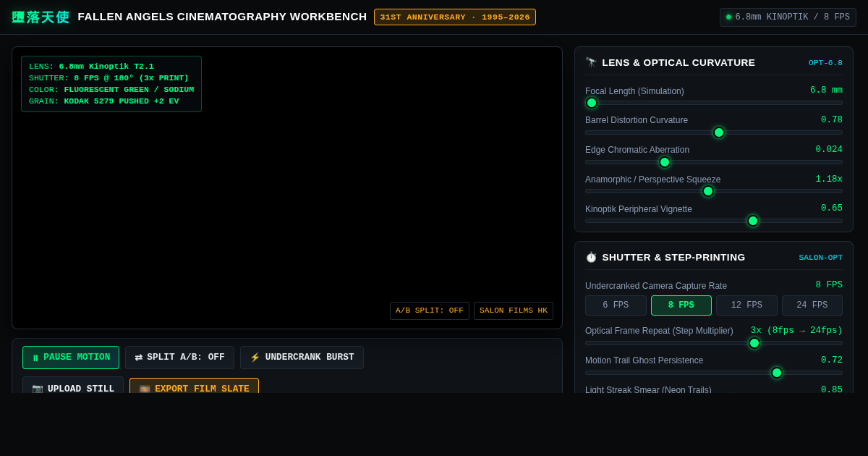The height and width of the screenshot is (456, 868).
Task: Click the COLOR: FLUORESCENT GREEN / SODIUM overlay line
Action: [111, 90]
